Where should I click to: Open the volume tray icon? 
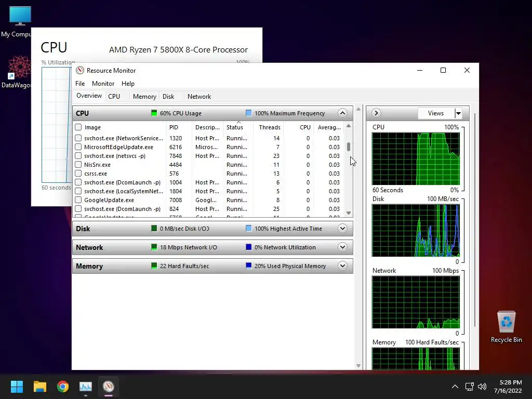(x=482, y=387)
